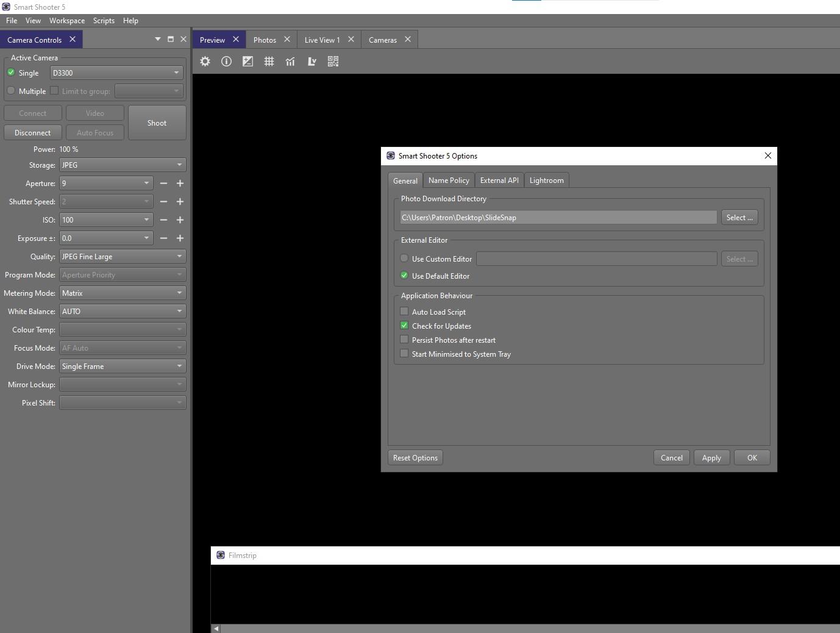Decrease Exposure compensation with the minus button
Image resolution: width=840 pixels, height=633 pixels.
click(163, 238)
